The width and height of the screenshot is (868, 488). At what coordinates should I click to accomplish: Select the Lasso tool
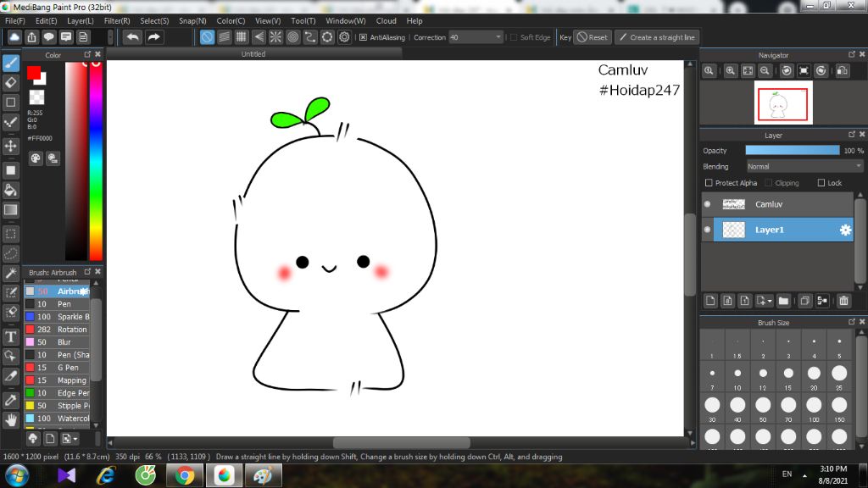click(10, 254)
